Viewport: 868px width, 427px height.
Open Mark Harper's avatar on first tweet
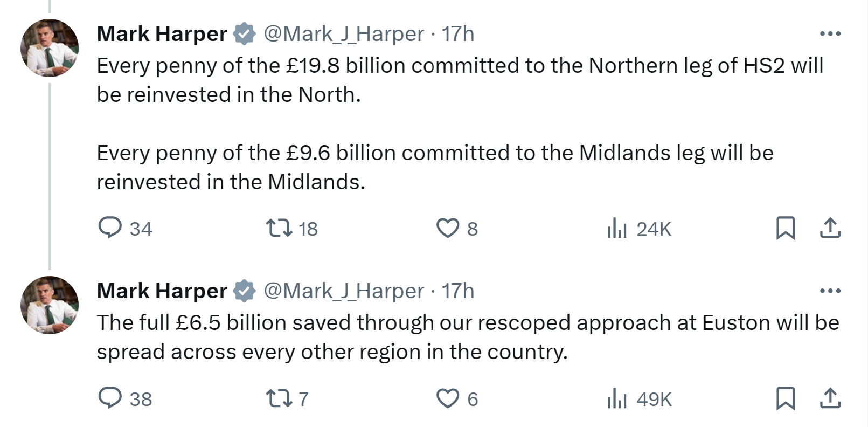(50, 48)
